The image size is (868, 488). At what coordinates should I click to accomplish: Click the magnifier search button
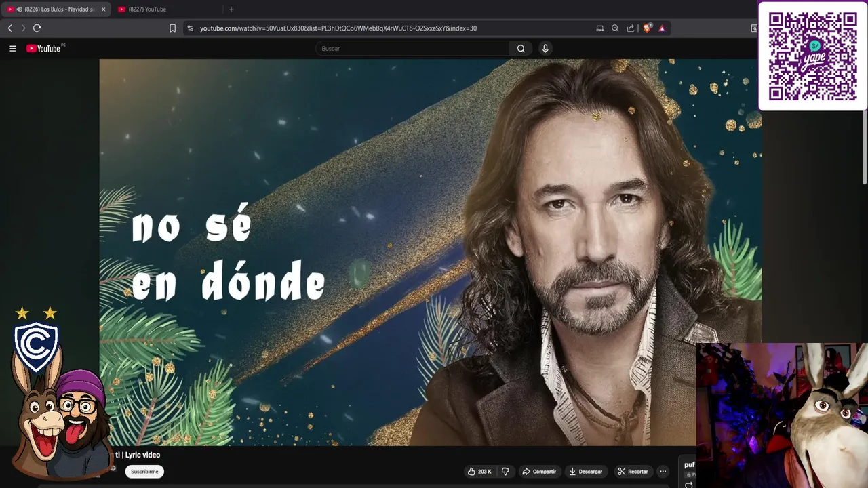(x=521, y=48)
